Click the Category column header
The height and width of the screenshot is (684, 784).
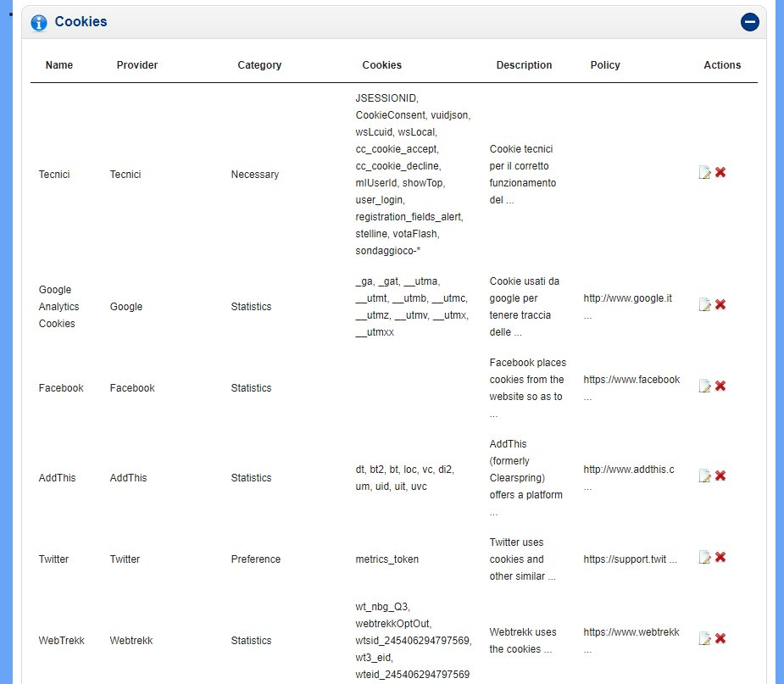pos(259,65)
